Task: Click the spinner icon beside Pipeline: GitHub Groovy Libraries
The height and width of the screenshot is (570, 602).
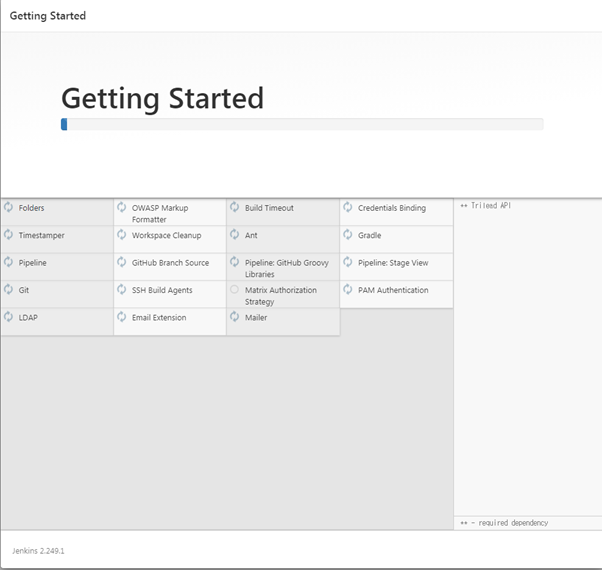Action: (x=235, y=262)
